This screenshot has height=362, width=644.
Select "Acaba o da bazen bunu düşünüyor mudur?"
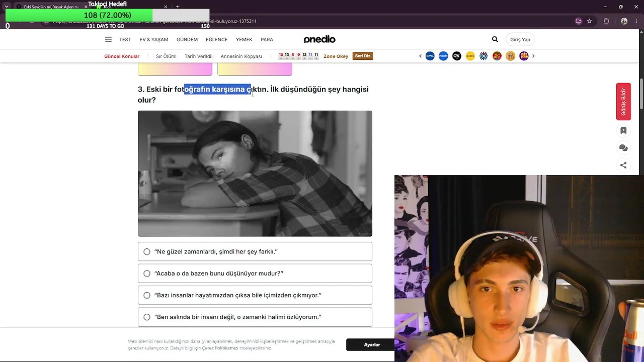[255, 274]
